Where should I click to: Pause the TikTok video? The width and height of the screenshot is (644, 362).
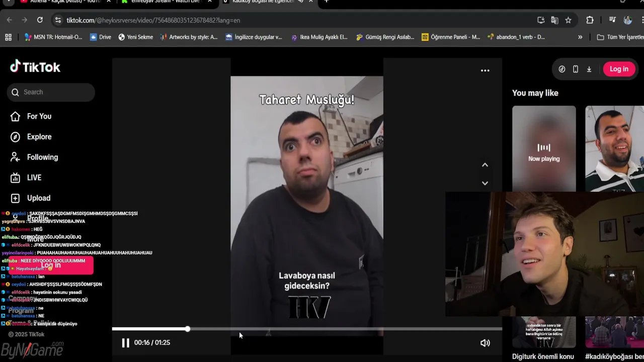click(x=125, y=343)
